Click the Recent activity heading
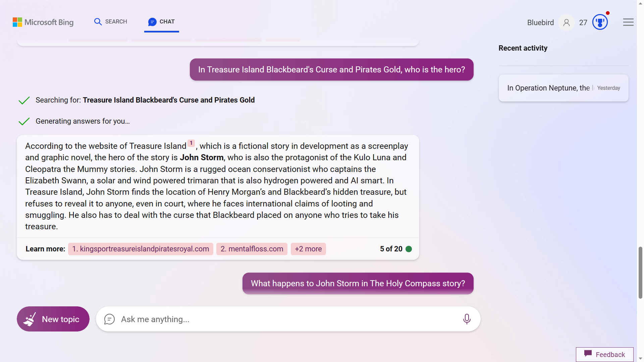Image resolution: width=644 pixels, height=362 pixels. pyautogui.click(x=523, y=48)
